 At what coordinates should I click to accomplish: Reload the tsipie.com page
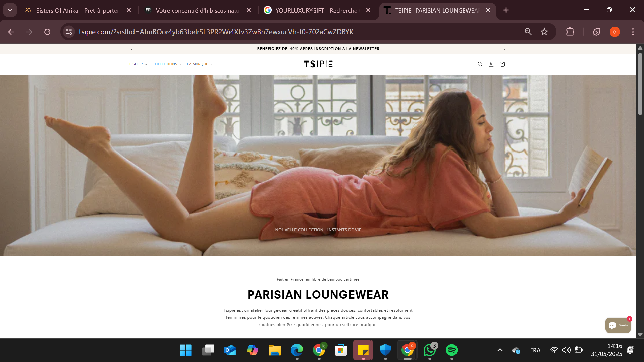(x=47, y=32)
